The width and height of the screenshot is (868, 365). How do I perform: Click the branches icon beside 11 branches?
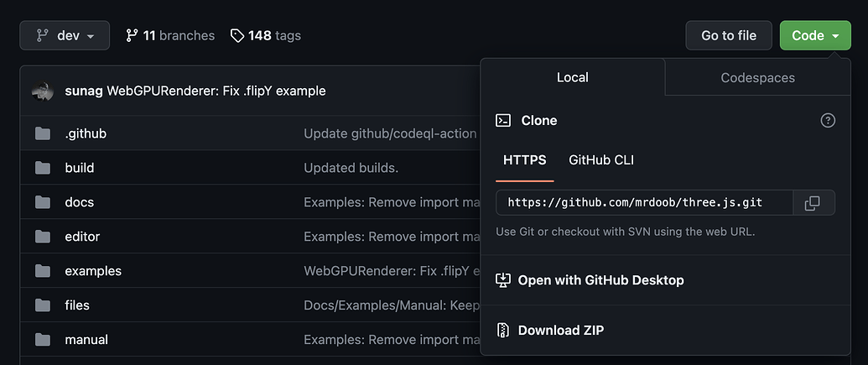point(132,35)
